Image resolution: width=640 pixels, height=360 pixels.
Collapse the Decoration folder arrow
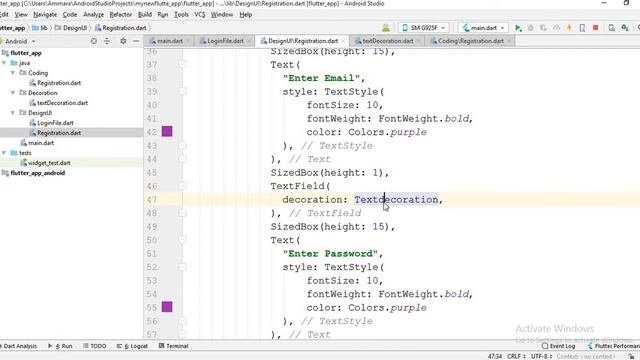(x=13, y=93)
